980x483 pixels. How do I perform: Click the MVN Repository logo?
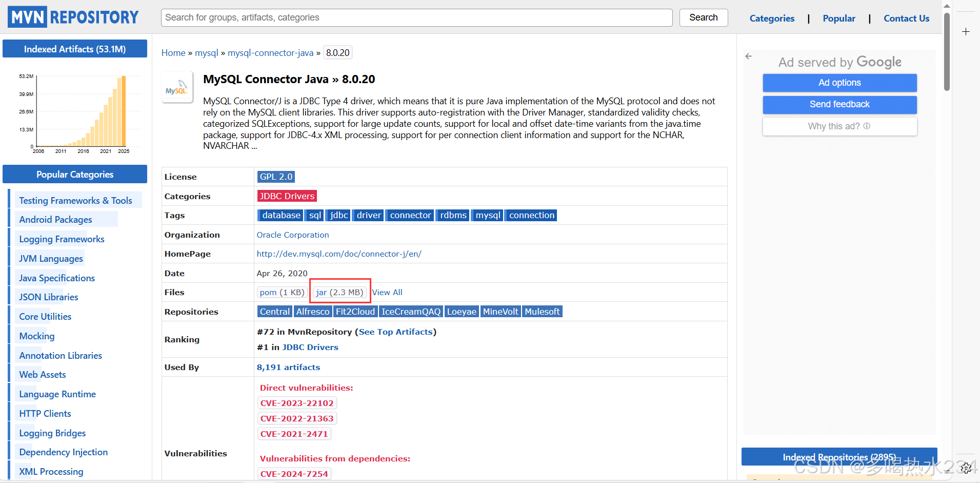tap(73, 17)
